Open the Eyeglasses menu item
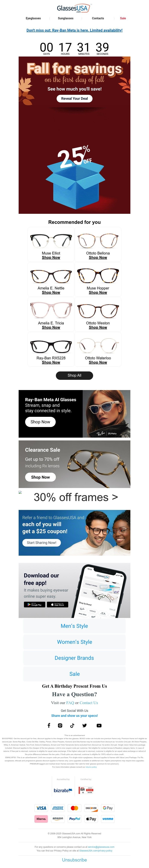This screenshot has width=149, height=868. pos(34,18)
